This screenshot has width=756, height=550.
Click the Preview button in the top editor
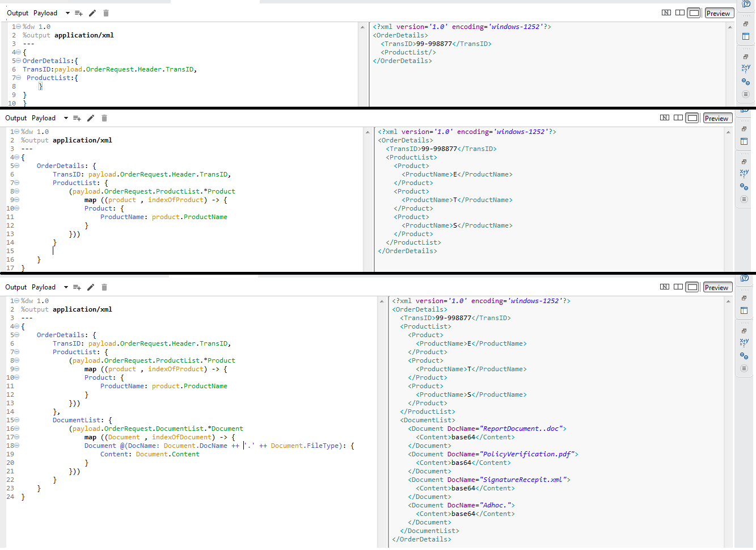719,12
